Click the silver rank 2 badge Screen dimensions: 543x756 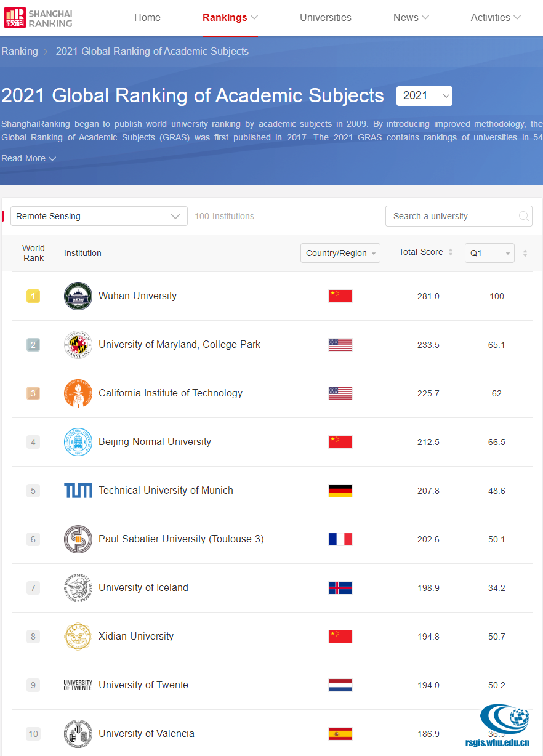pyautogui.click(x=33, y=345)
